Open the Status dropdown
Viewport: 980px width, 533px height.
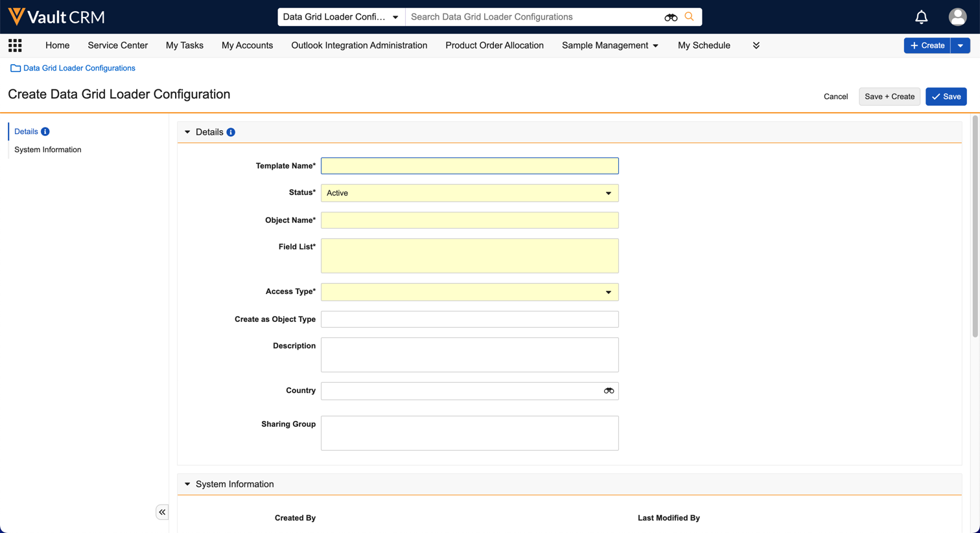pos(469,193)
